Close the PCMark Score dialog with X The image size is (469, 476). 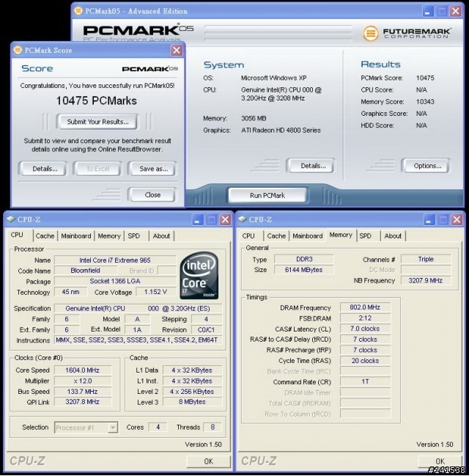(x=177, y=51)
